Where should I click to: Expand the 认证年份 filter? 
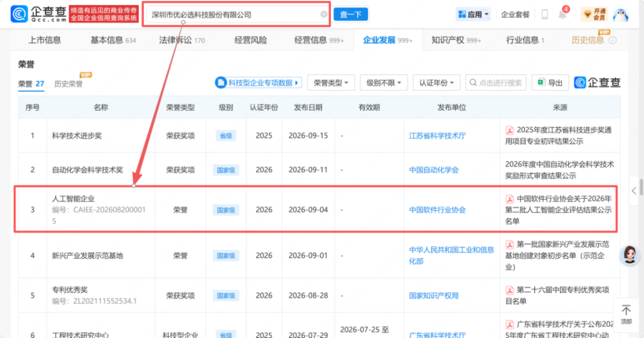[x=436, y=82]
